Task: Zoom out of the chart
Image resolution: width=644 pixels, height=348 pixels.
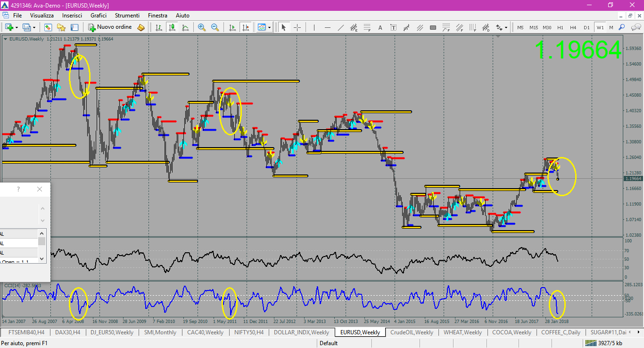Action: (215, 27)
